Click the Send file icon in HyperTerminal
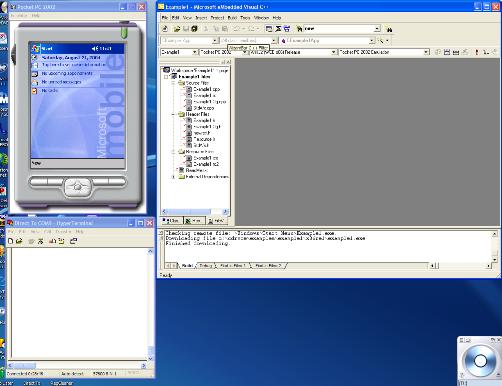 [x=52, y=241]
